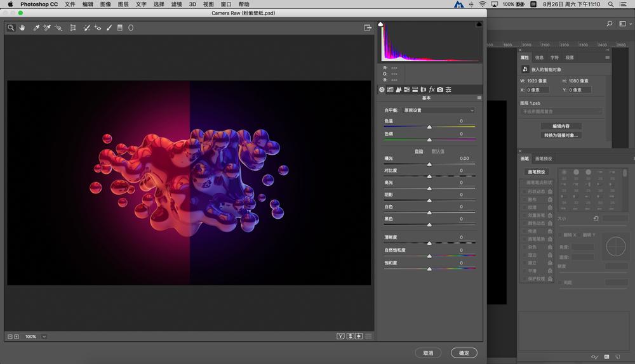
Task: Toggle the highlight clipping warning in histogram
Action: point(479,24)
